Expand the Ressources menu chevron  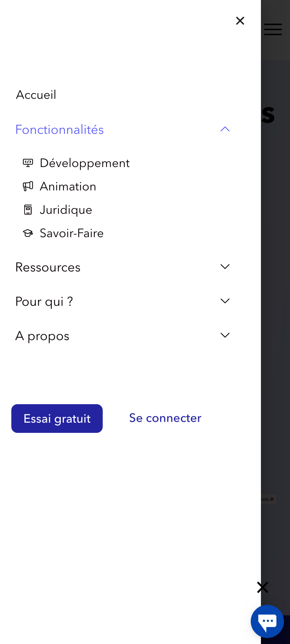click(225, 267)
